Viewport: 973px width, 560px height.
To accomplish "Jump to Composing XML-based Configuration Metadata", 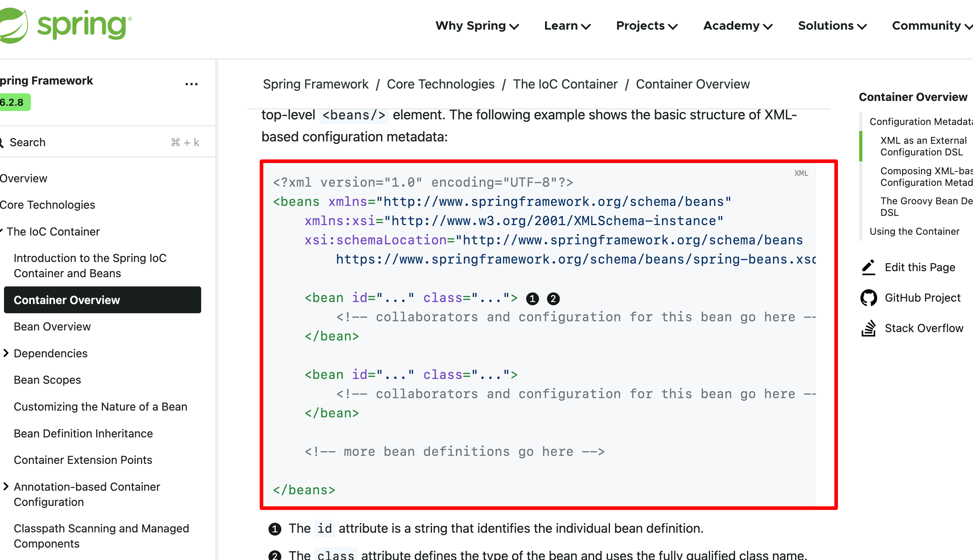I will pos(927,177).
